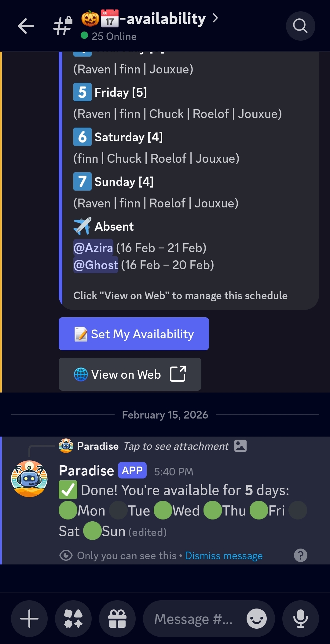
Task: Tap the message input field
Action: 193,618
